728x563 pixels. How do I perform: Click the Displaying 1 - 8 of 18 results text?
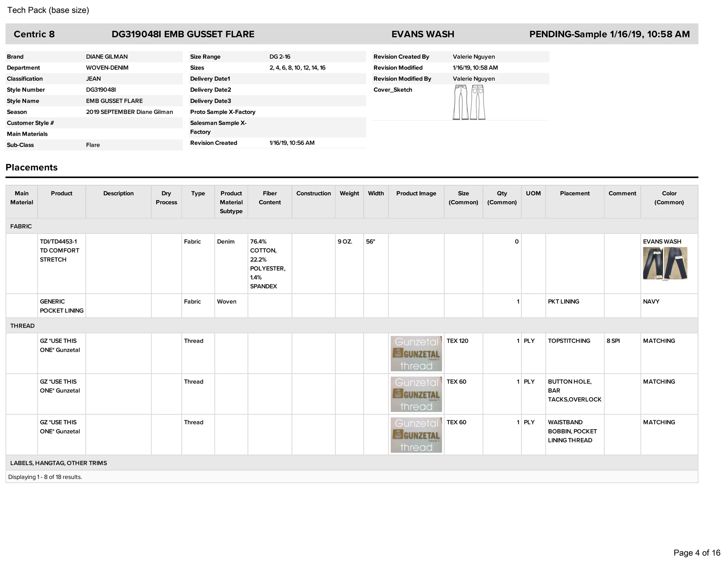(x=45, y=477)
